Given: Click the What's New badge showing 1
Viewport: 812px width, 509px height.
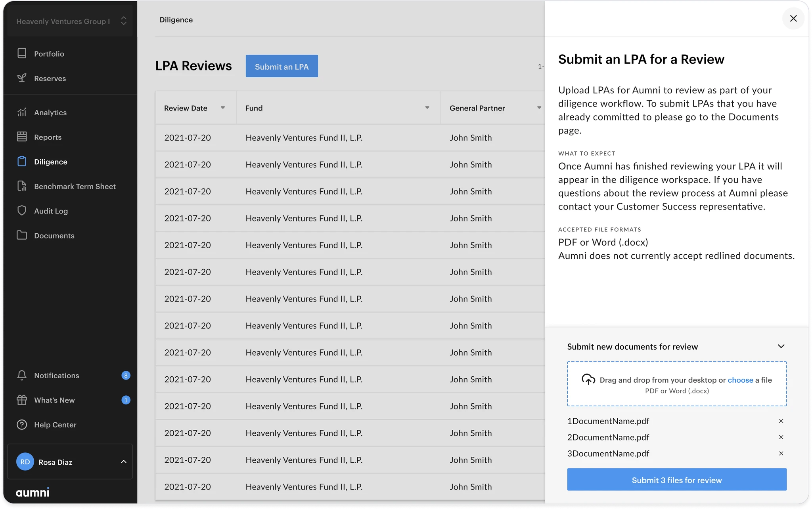Looking at the screenshot, I should tap(126, 400).
